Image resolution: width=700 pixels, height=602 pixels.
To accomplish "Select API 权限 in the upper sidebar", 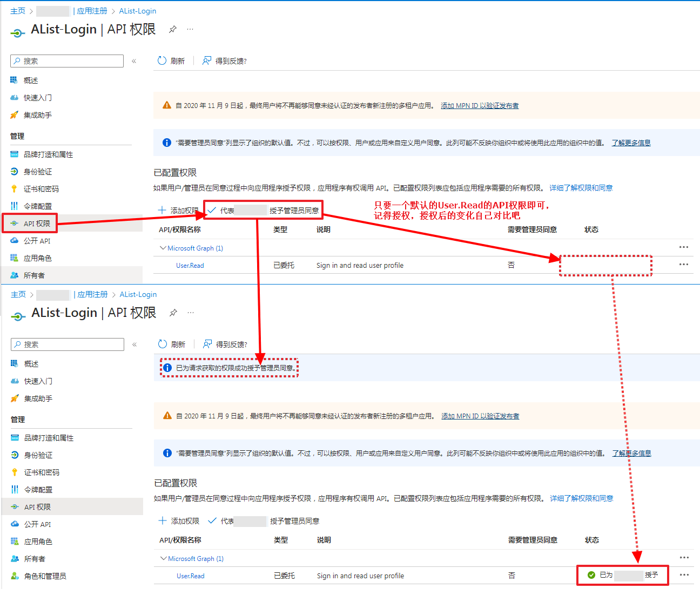I will (x=37, y=224).
